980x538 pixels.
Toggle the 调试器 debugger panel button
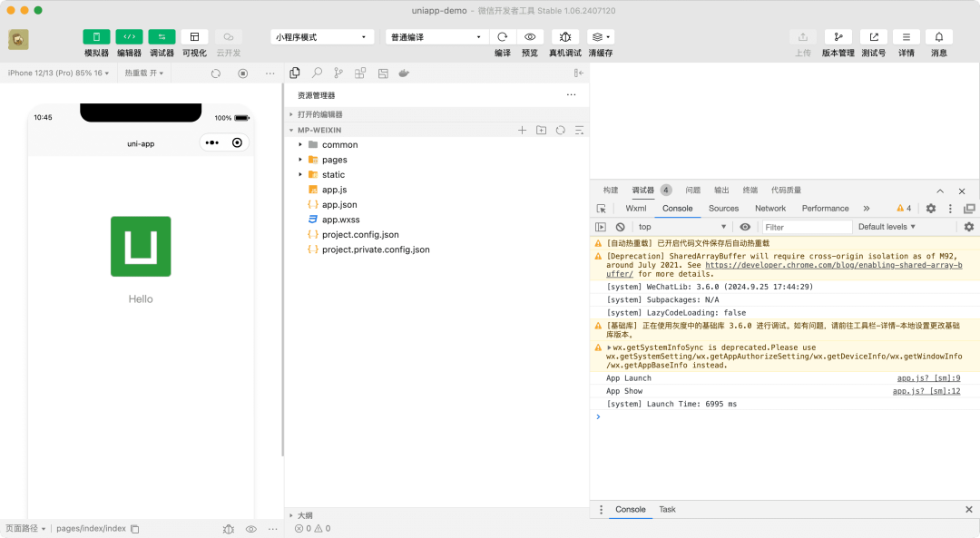pyautogui.click(x=162, y=37)
